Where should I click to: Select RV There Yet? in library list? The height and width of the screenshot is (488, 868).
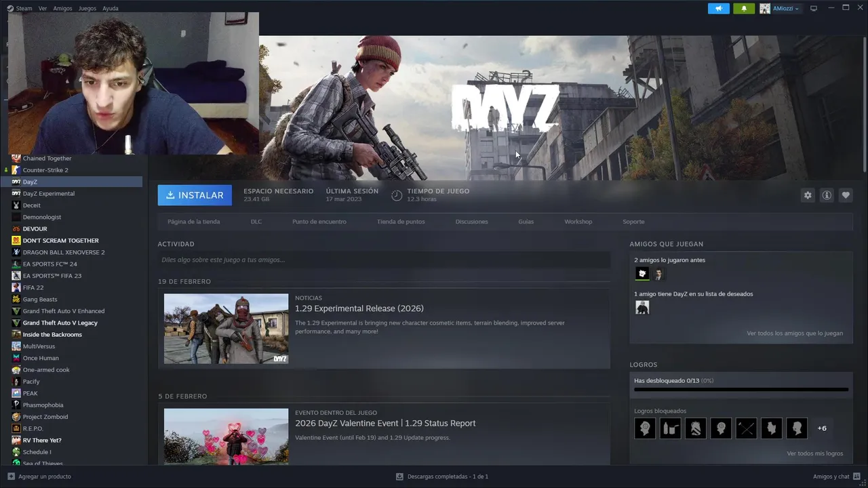tap(42, 441)
